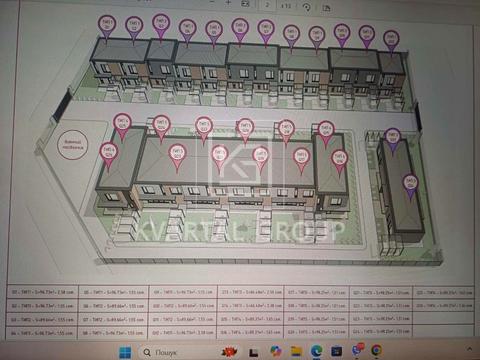Click the red flower taskbar icon
480x360 pixels.
(x=229, y=352)
